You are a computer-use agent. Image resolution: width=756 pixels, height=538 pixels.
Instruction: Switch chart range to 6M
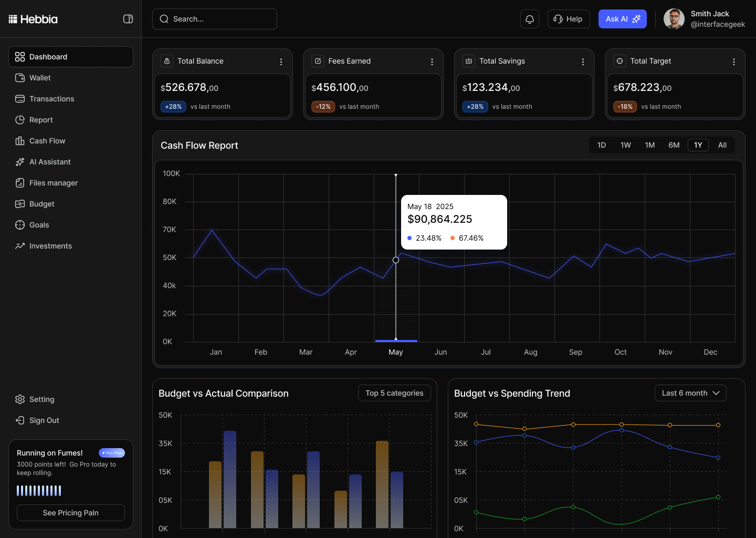(674, 145)
